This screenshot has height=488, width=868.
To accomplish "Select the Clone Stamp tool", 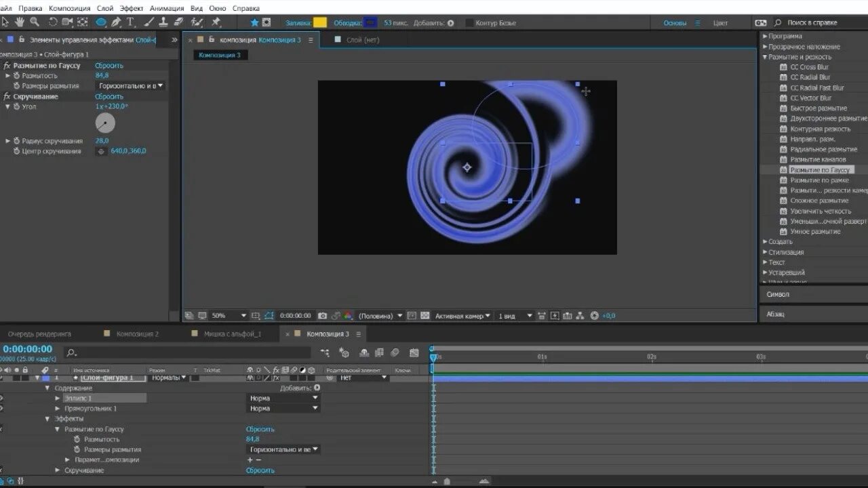I will tap(163, 22).
